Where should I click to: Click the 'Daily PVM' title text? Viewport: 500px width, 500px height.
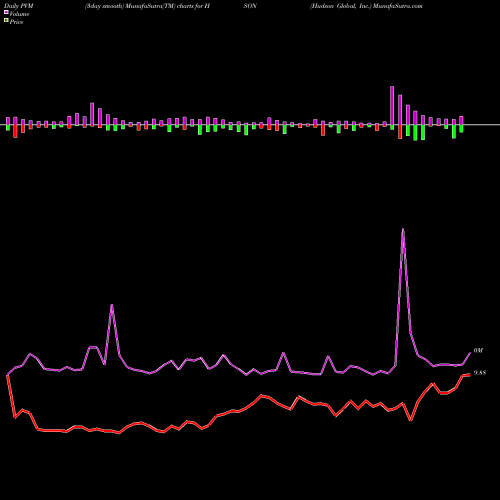point(19,6)
